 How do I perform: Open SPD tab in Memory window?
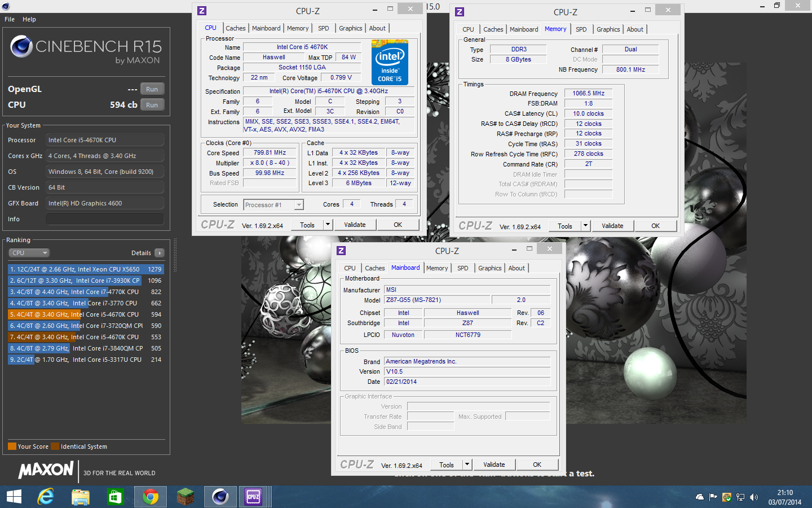581,29
